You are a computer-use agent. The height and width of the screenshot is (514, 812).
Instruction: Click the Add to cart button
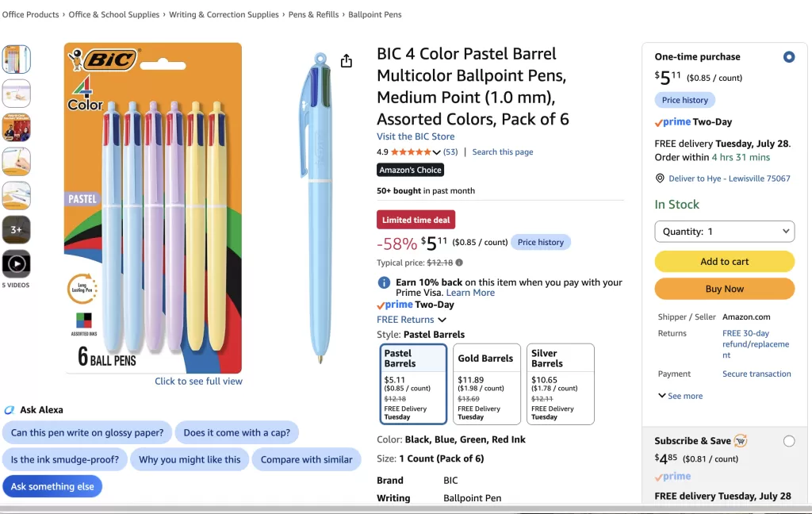725,262
